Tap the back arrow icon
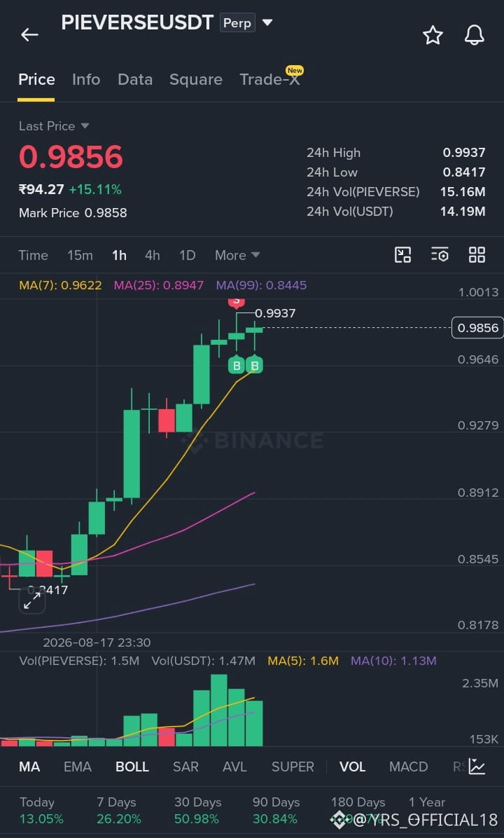The image size is (504, 838). coord(29,35)
